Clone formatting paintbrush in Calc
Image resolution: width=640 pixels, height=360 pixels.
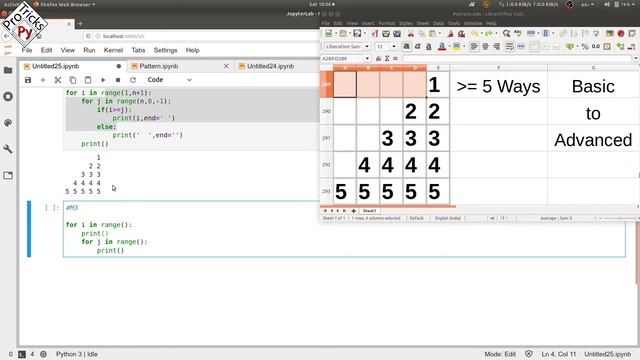450,33
